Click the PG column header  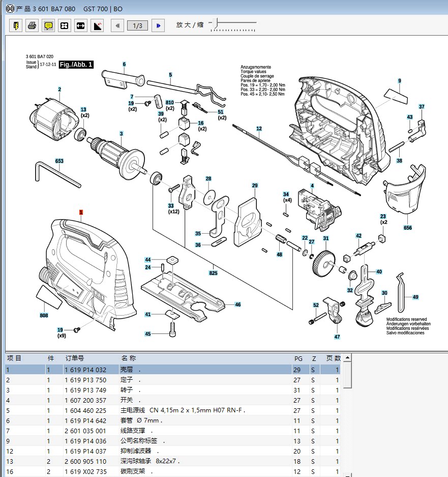click(298, 359)
